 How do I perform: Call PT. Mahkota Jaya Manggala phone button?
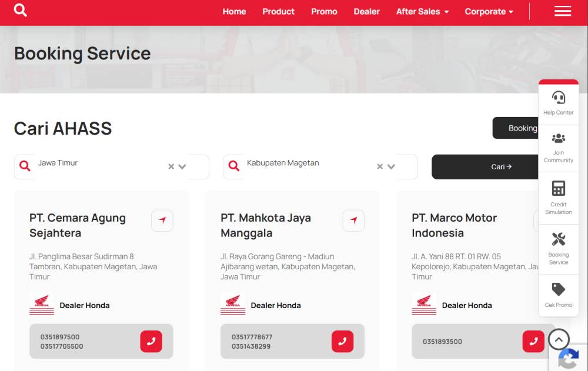(342, 342)
